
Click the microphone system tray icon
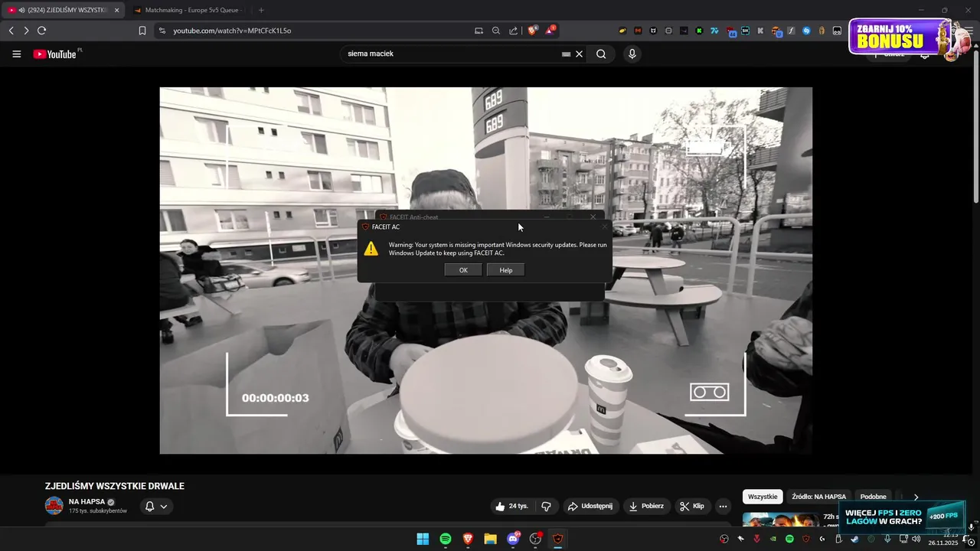[887, 539]
